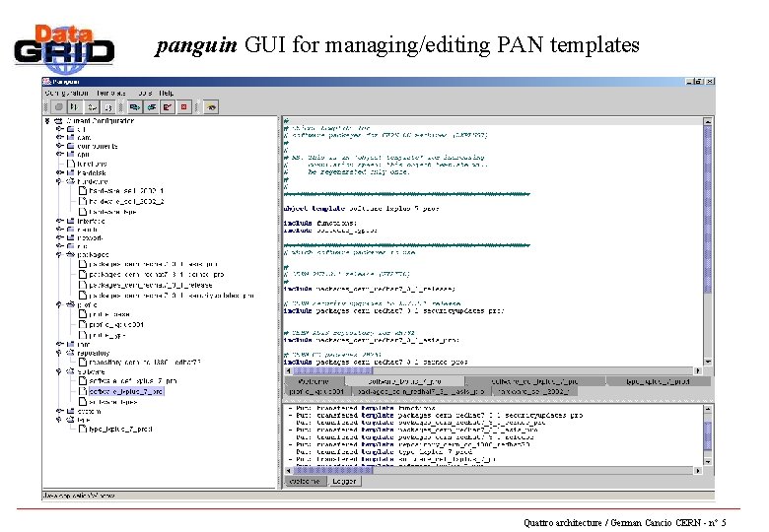Viewport: 769px width, 532px height.
Task: Collapse the hardware folder node
Action: [x=59, y=181]
